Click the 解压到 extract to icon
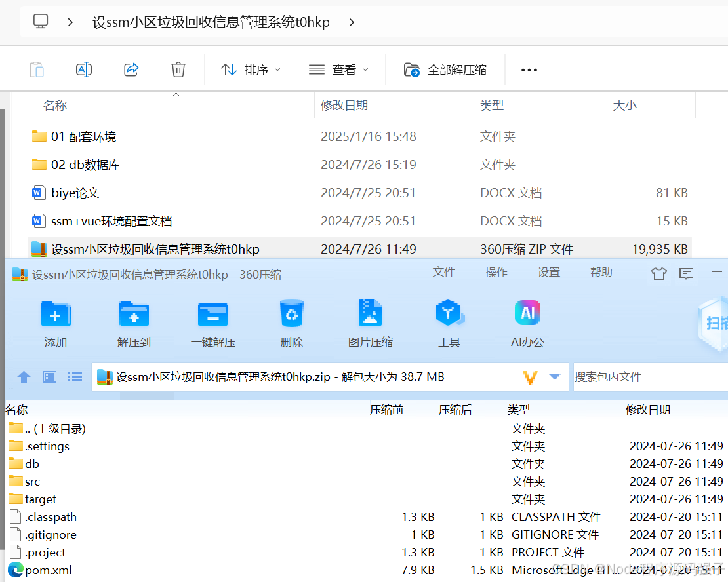The width and height of the screenshot is (728, 582). 134,324
